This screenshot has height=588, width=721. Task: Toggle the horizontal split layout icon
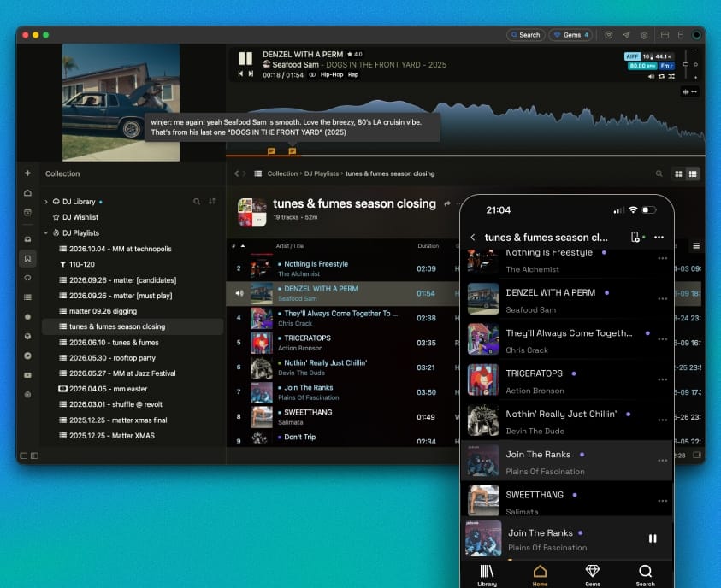[x=665, y=35]
